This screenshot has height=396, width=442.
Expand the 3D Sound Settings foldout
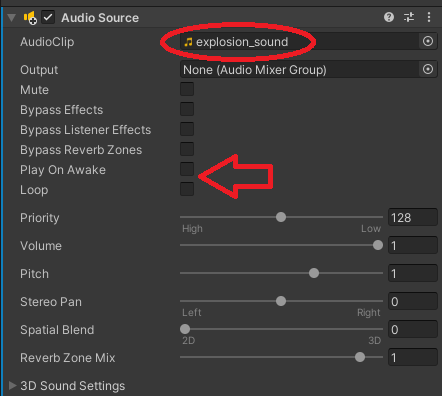tap(13, 385)
